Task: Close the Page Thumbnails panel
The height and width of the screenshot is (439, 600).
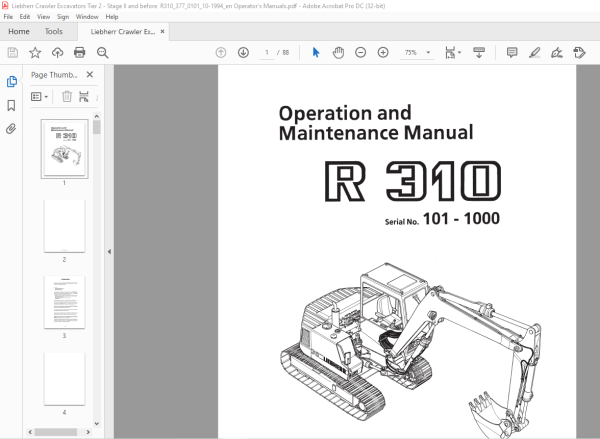Action: coord(90,74)
